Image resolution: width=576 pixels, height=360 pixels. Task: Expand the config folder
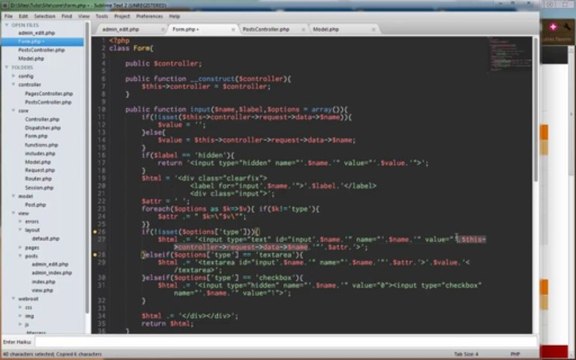14,76
